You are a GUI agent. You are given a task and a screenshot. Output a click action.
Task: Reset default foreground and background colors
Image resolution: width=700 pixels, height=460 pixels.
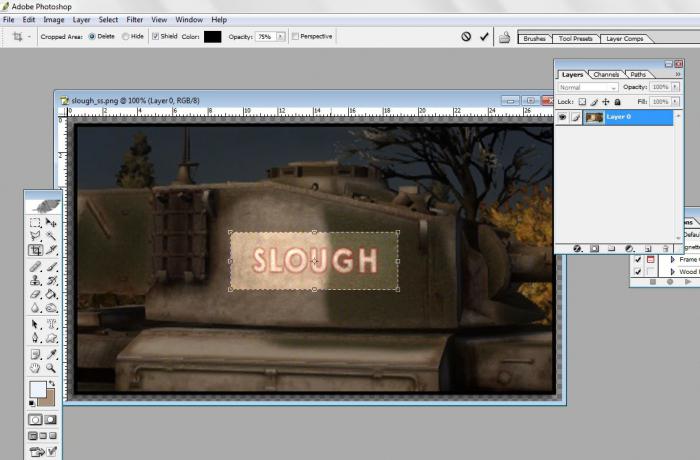(x=32, y=403)
